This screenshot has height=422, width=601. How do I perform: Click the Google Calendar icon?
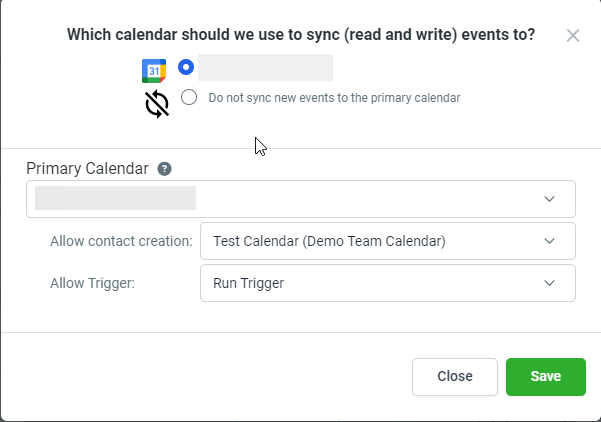click(154, 71)
